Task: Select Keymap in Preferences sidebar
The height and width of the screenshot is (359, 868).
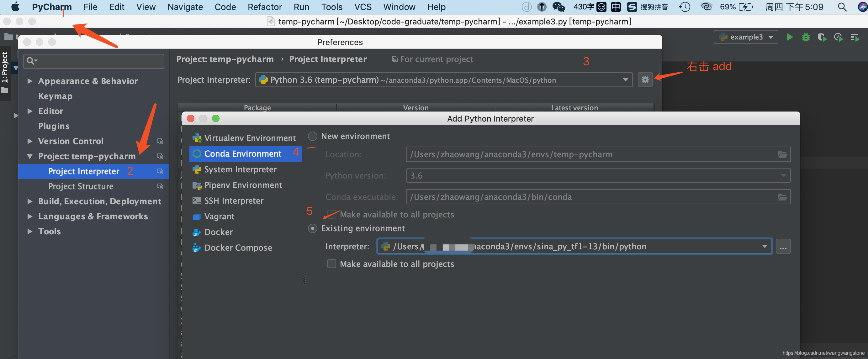Action: tap(55, 96)
